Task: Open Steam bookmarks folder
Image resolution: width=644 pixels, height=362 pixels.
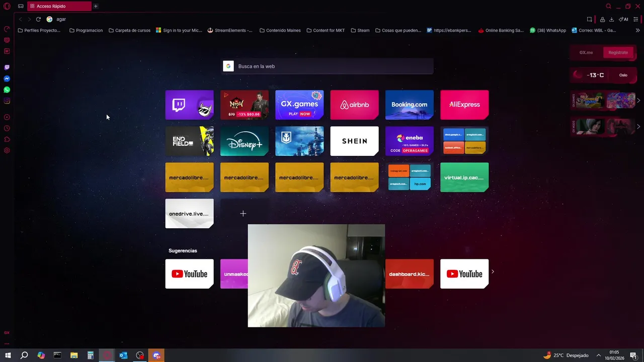Action: [360, 30]
